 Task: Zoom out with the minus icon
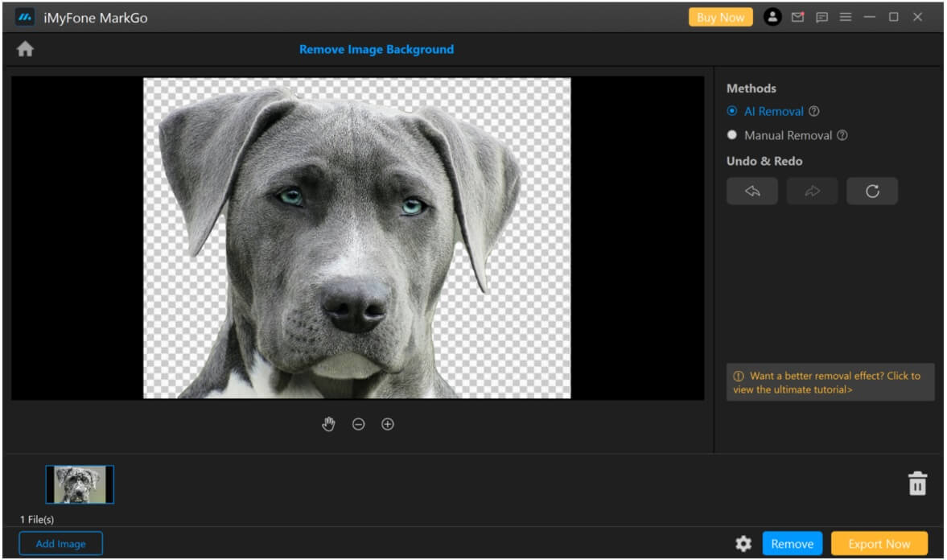[x=358, y=424]
